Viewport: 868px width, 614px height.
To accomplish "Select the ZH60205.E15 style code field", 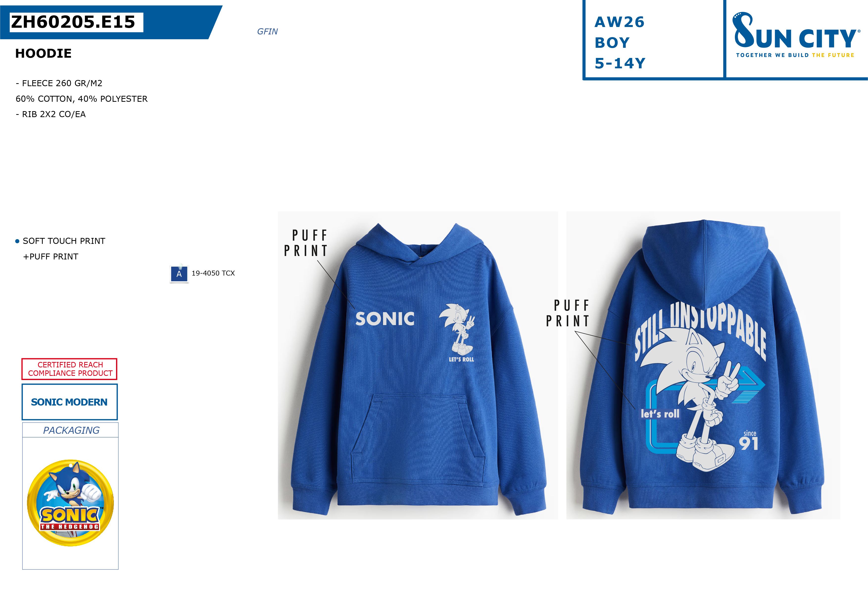I will 76,22.
